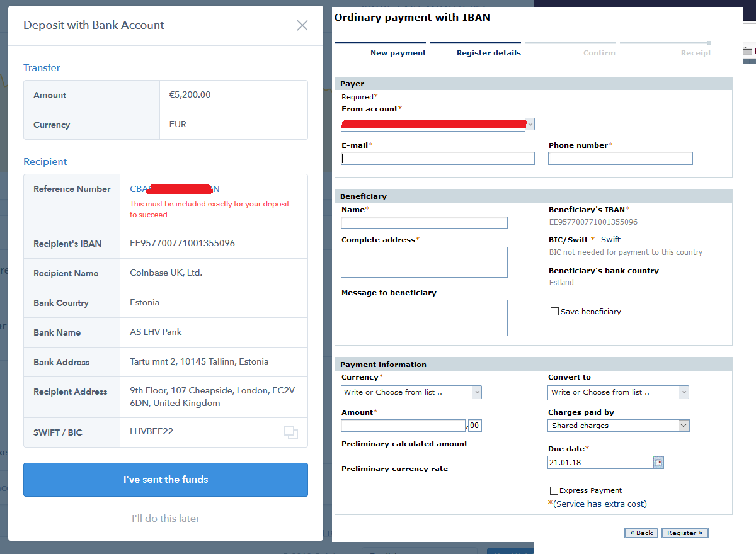Focus the Phone number field
Viewport: 756px width, 554px height.
(x=621, y=159)
